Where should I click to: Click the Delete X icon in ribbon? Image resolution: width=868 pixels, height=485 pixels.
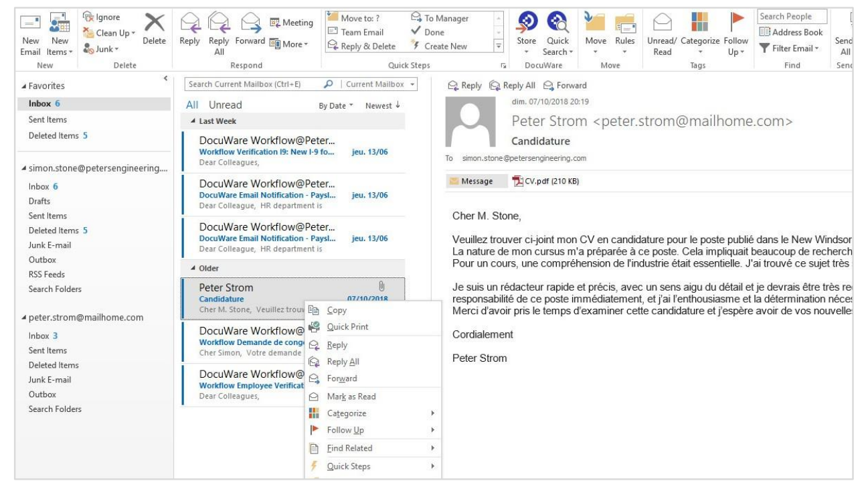click(151, 24)
